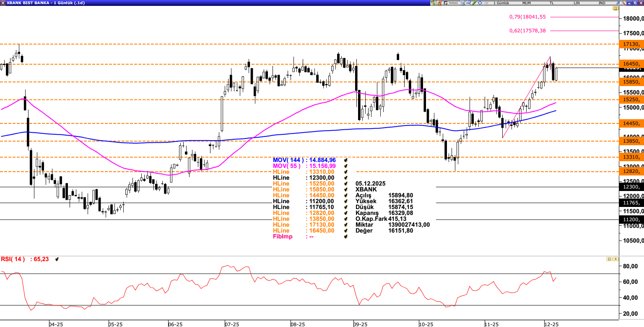The height and width of the screenshot is (327, 644).
Task: Click the orange 17130 price level tag
Action: [x=631, y=44]
